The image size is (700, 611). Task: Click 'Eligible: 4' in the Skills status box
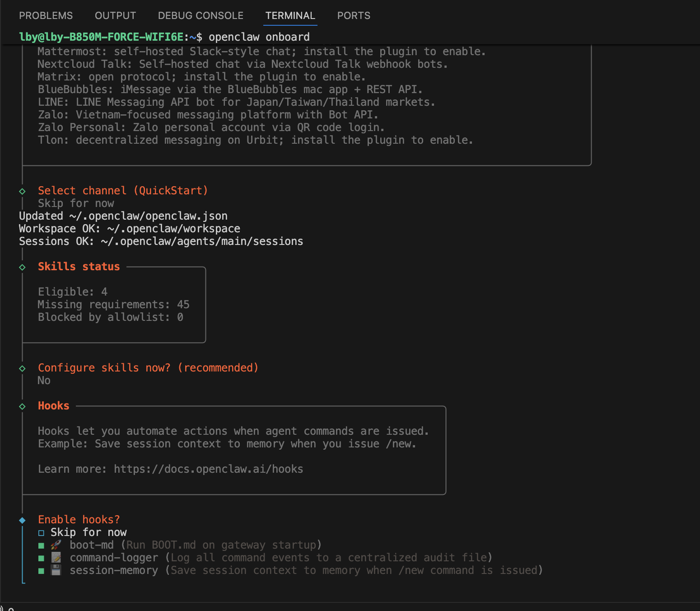click(73, 292)
